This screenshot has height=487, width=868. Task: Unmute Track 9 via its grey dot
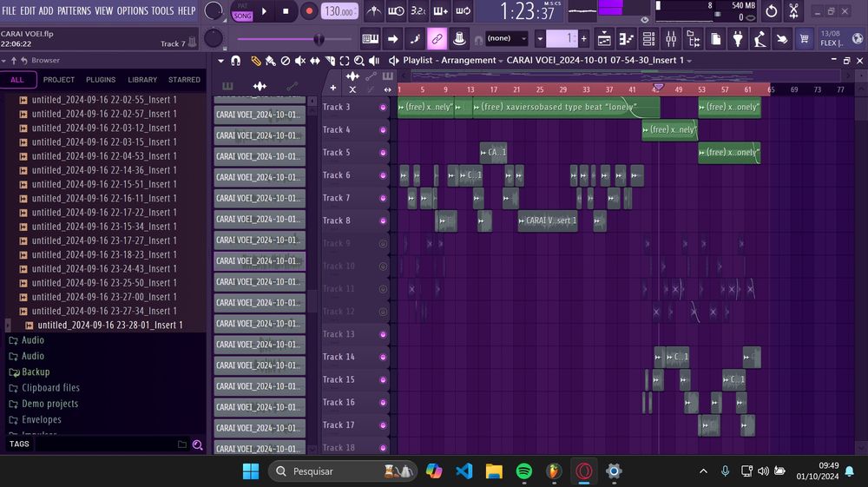click(383, 243)
